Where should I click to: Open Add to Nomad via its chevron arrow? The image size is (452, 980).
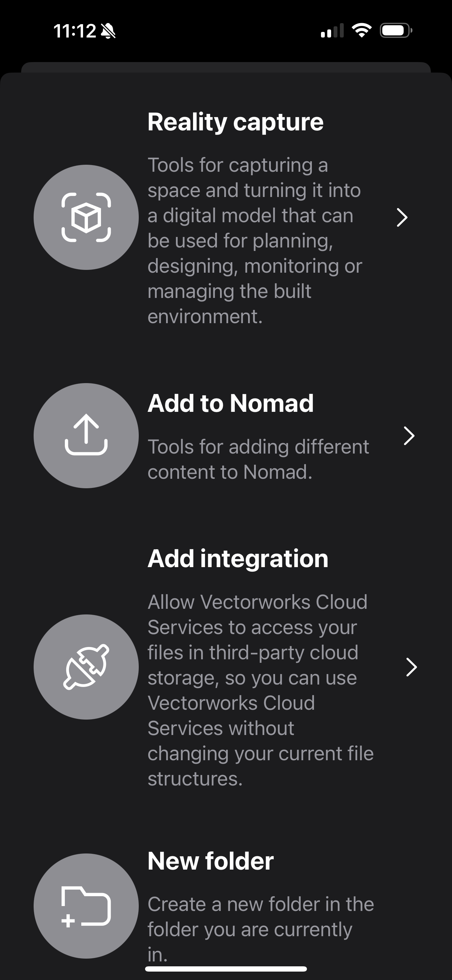[x=409, y=436]
